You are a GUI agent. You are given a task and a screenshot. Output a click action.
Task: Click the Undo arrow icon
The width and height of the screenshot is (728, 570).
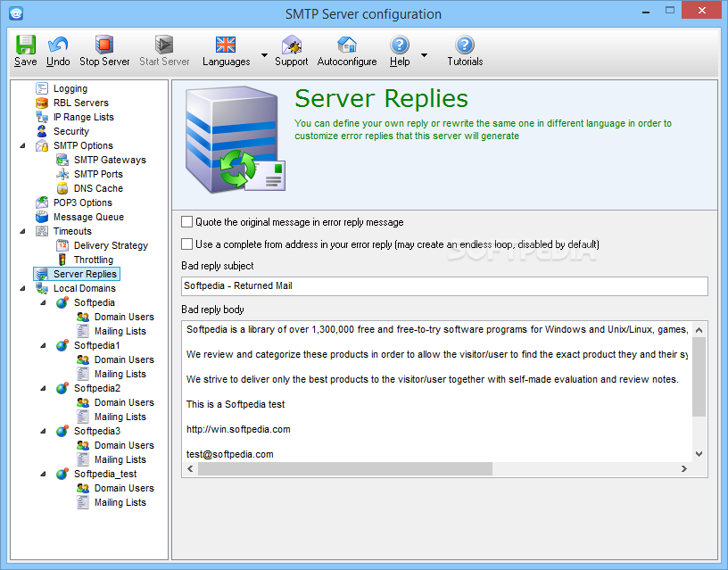click(x=58, y=45)
